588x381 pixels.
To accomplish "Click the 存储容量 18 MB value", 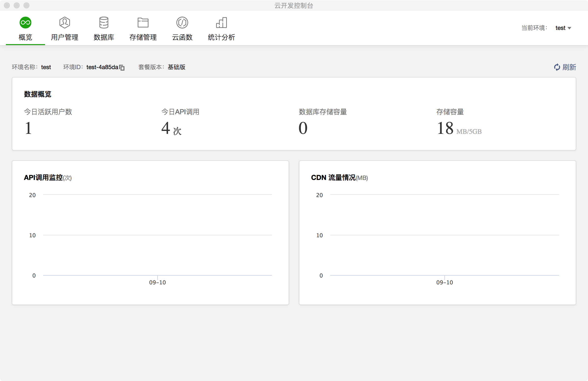I will (x=445, y=128).
